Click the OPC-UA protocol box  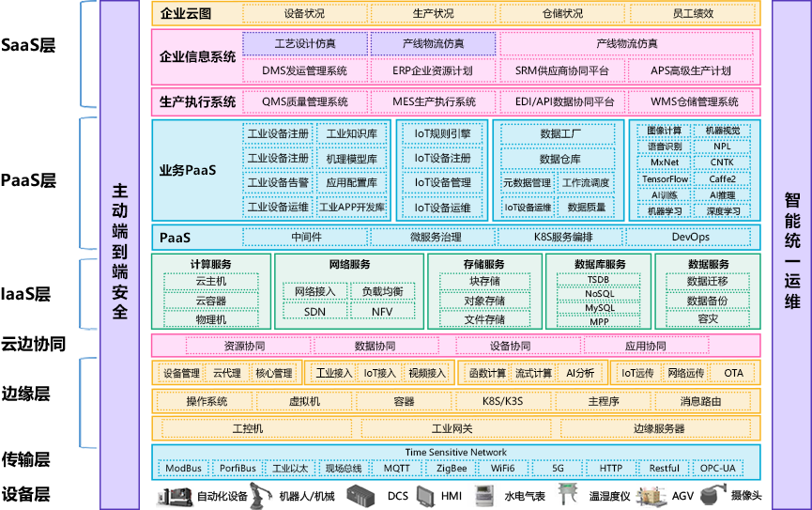click(718, 468)
